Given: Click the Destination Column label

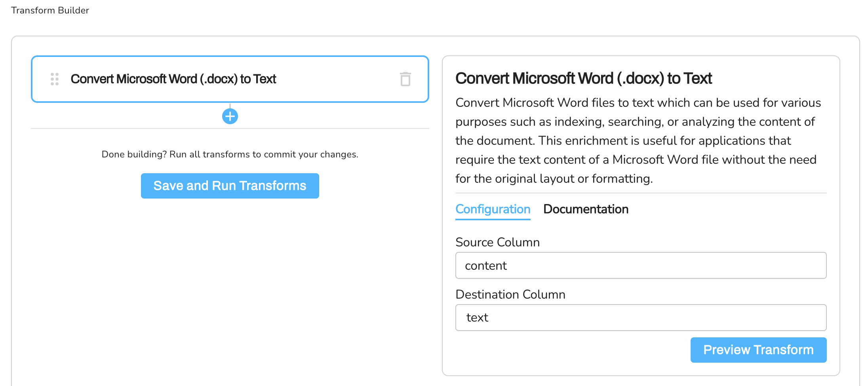Looking at the screenshot, I should point(510,294).
